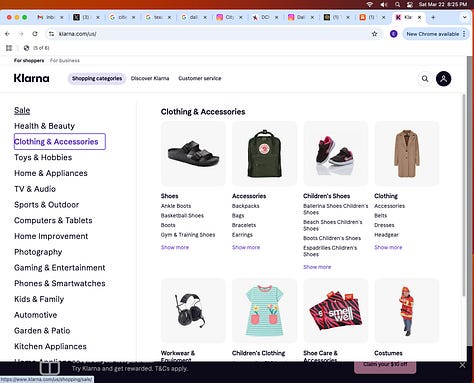Viewport: 474px width, 383px height.
Task: Click the headset Workwear thumbnail
Action: [x=193, y=311]
